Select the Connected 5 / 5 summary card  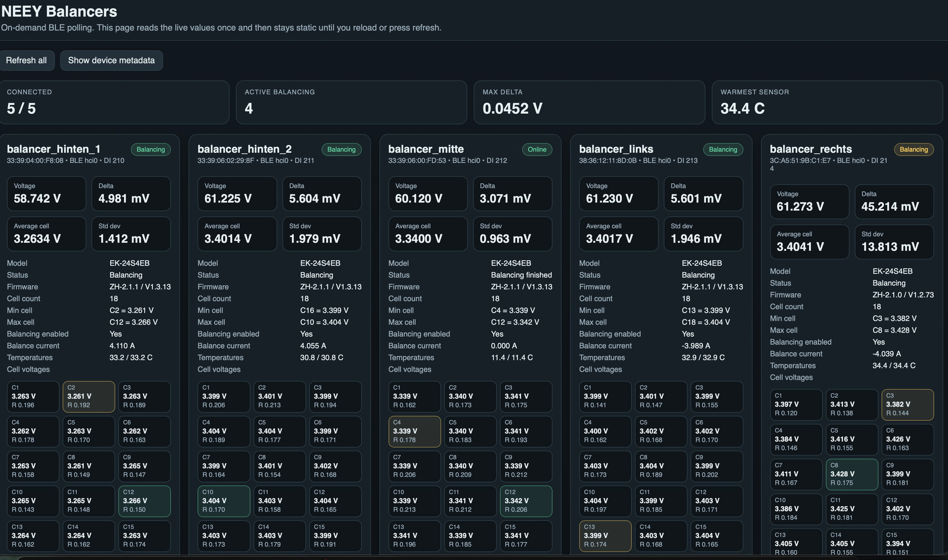(114, 102)
